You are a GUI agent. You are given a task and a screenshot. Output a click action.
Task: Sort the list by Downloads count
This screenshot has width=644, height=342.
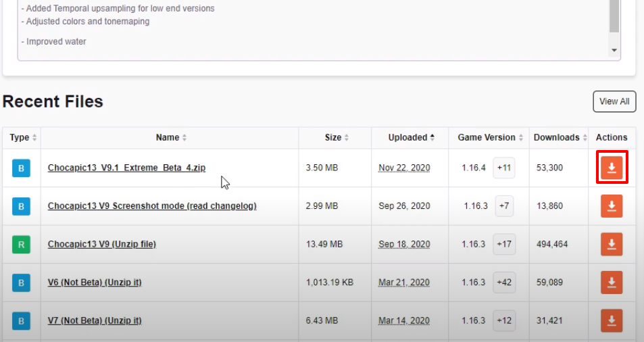pos(560,137)
